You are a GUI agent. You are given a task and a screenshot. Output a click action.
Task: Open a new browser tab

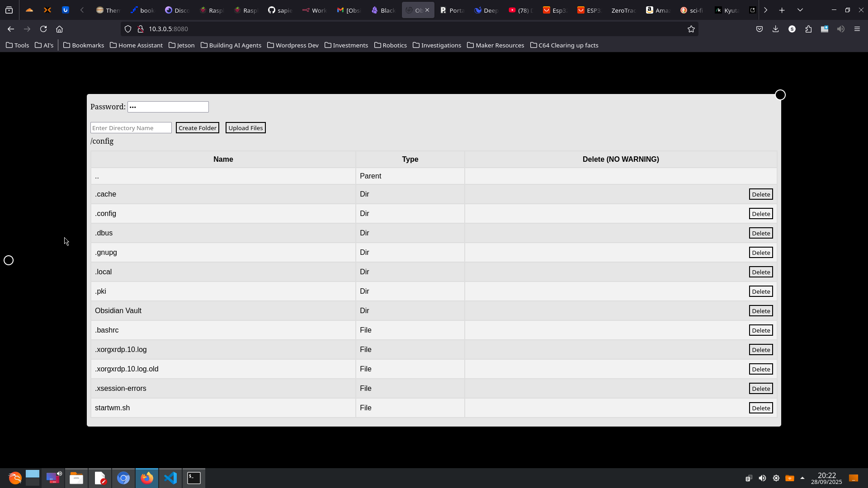tap(782, 10)
